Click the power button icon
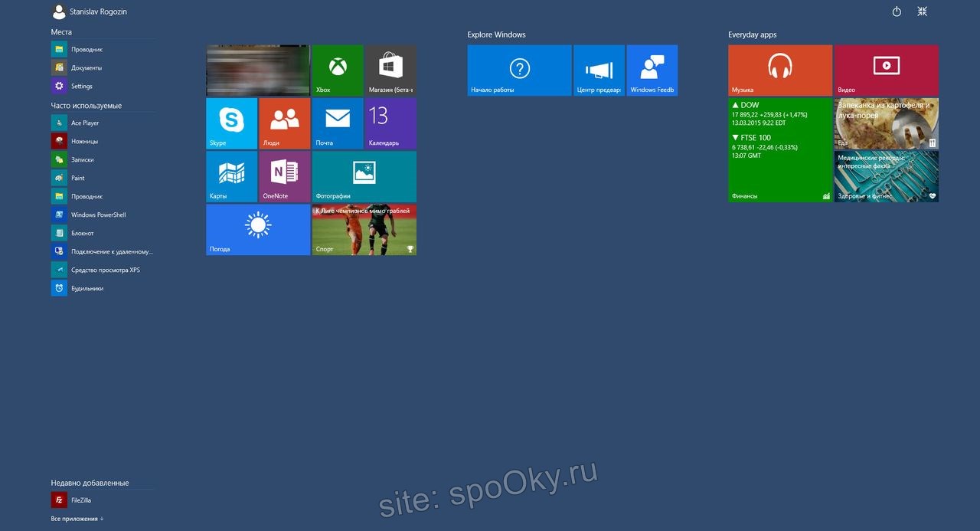Viewport: 980px width, 531px height. 897,11
